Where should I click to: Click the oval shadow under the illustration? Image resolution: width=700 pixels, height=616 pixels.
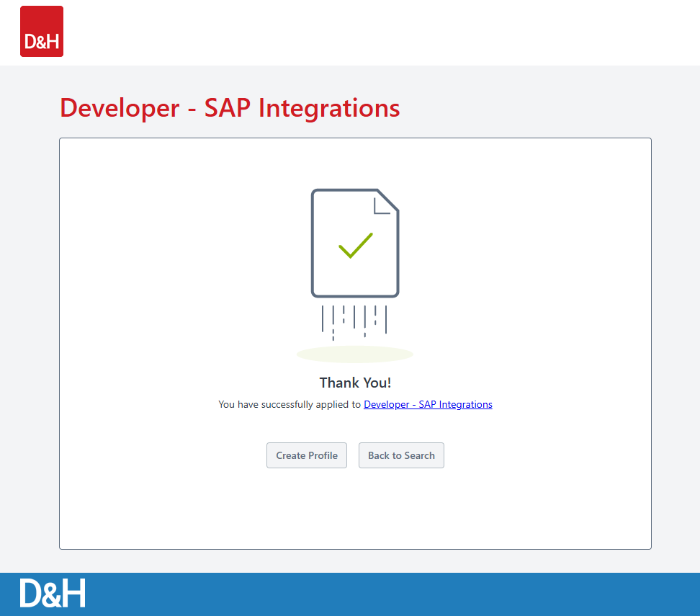tap(354, 354)
